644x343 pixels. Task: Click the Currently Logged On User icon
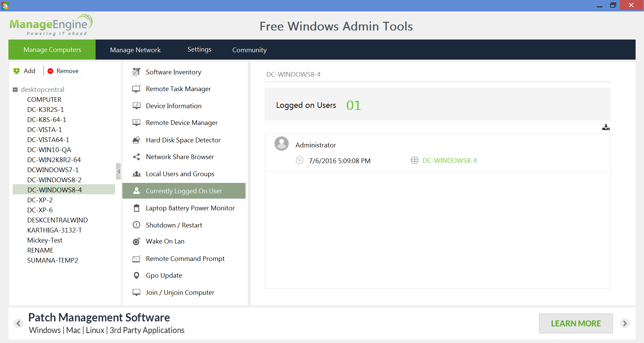click(137, 191)
